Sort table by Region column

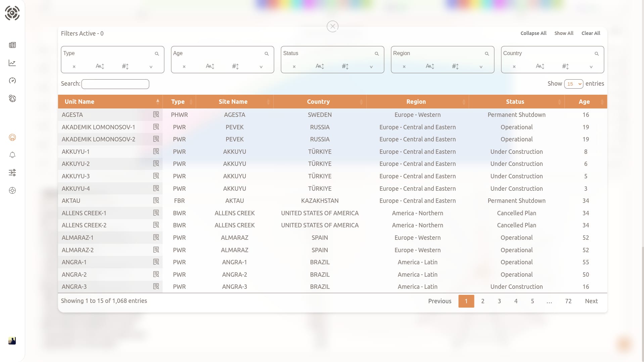point(417,102)
